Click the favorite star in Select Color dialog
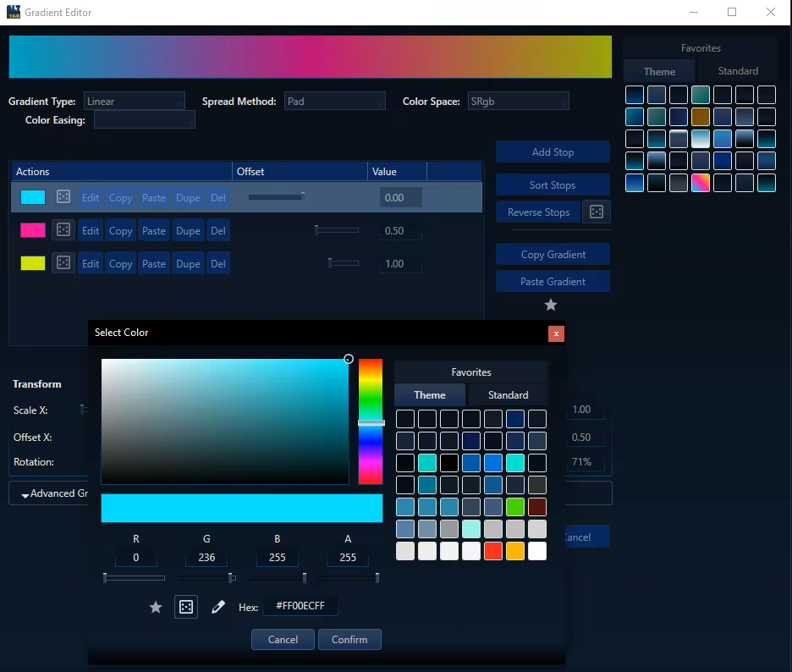The image size is (792, 672). point(156,607)
